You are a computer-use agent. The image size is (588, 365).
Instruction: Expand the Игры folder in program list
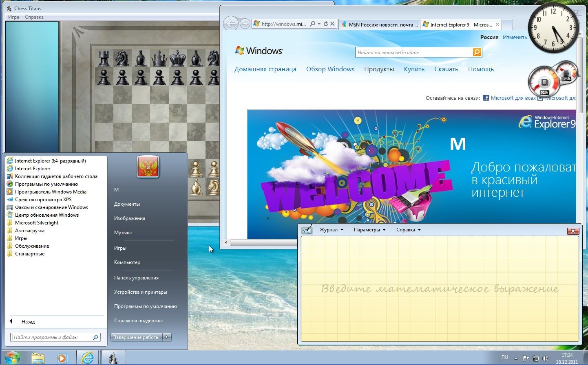(17, 238)
